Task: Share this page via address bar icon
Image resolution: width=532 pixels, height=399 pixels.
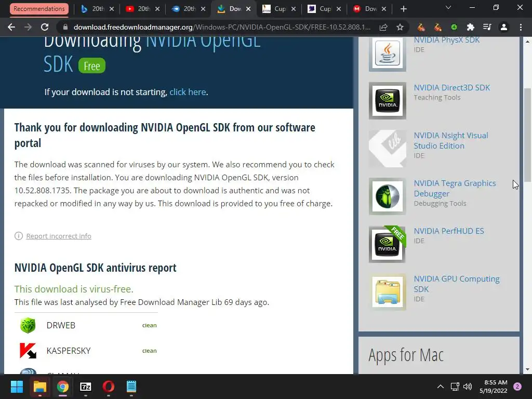Action: tap(383, 27)
